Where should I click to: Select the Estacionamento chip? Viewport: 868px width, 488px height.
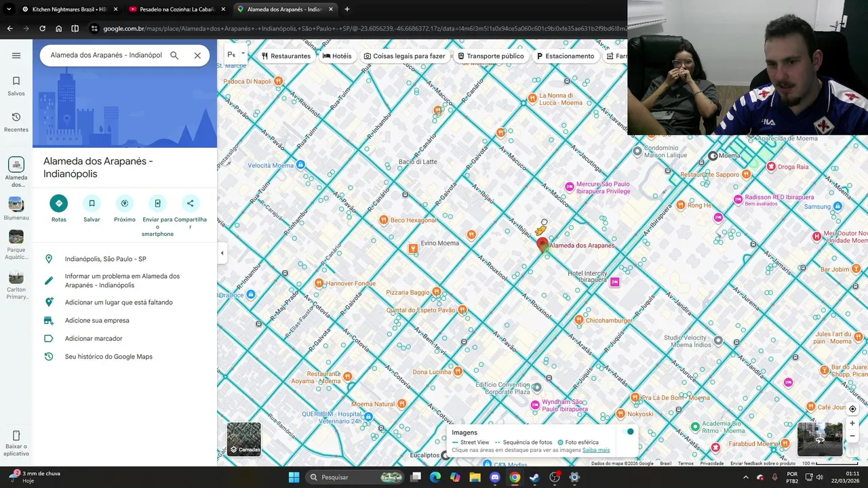tap(565, 56)
